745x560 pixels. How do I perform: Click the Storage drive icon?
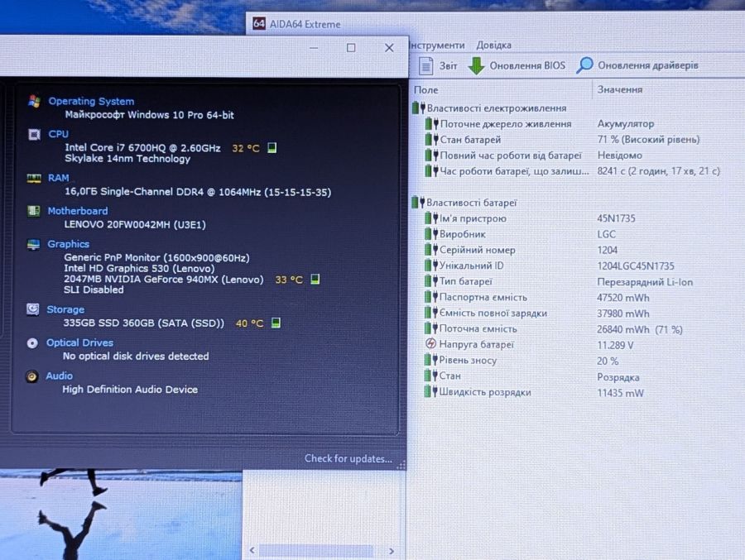pyautogui.click(x=33, y=309)
